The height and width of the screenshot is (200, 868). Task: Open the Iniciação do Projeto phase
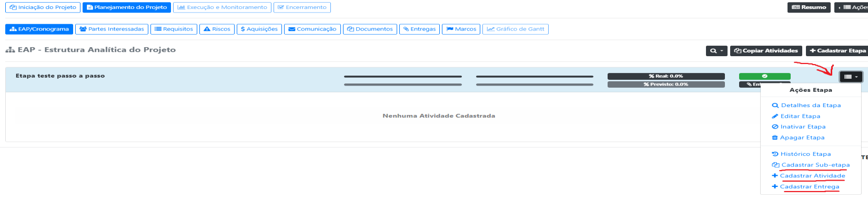click(x=43, y=7)
